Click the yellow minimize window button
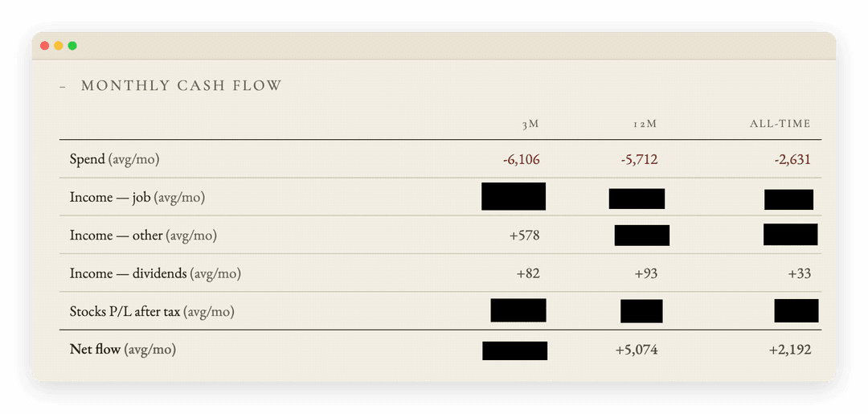Viewport: 868px width, 414px height. pos(59,45)
